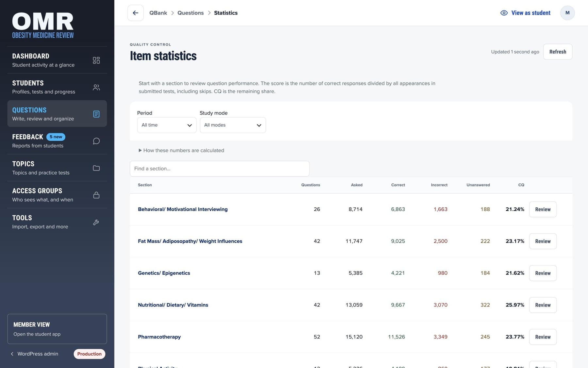The height and width of the screenshot is (368, 588).
Task: Click the Questions document icon
Action: pyautogui.click(x=96, y=114)
